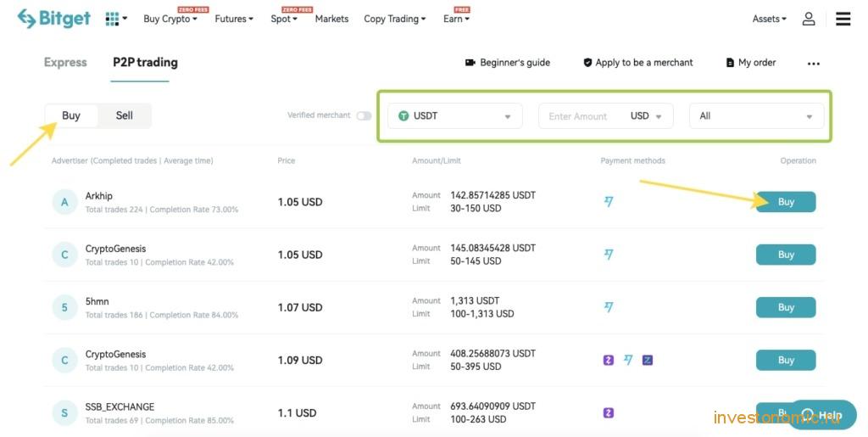Viewport: 868px width, 437px height.
Task: Click the dark blue Z payment icon at 1.09 USD
Action: pyautogui.click(x=647, y=360)
